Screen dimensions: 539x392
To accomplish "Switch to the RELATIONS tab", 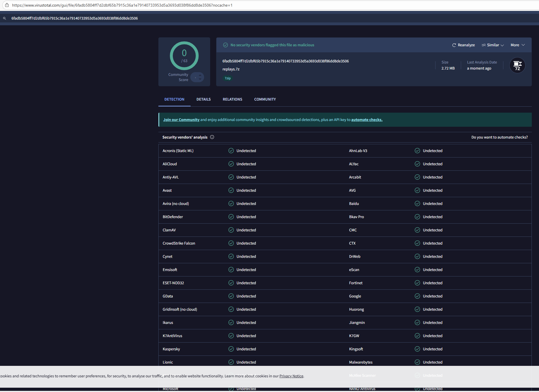I will click(233, 99).
